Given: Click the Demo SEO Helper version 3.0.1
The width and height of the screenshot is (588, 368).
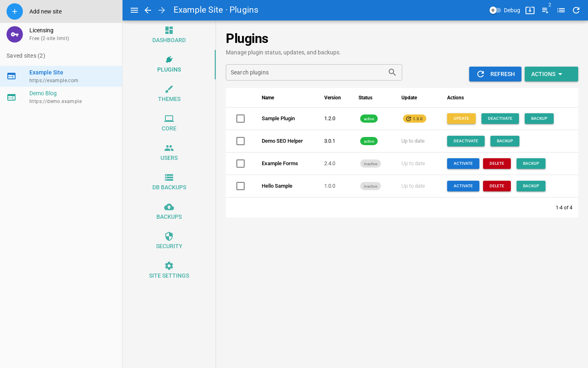Looking at the screenshot, I should [330, 141].
